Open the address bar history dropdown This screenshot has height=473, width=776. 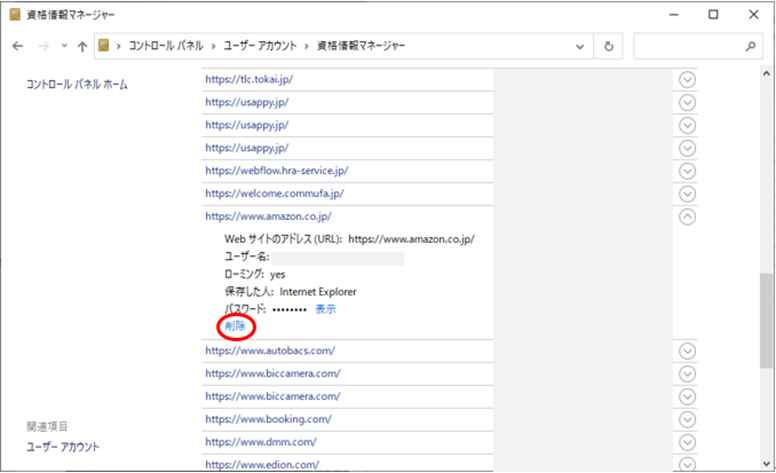pos(580,47)
